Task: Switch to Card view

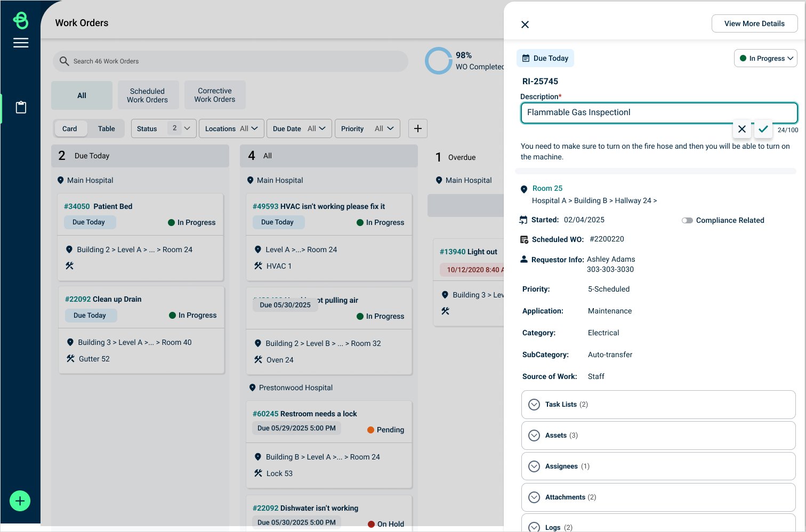Action: click(70, 128)
